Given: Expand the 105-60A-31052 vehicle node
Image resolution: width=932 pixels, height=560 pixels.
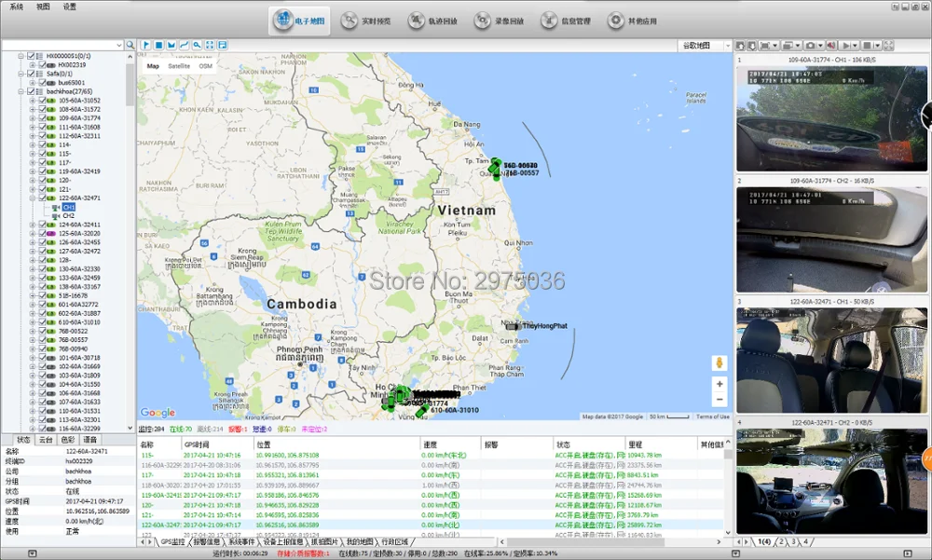Looking at the screenshot, I should (x=32, y=101).
